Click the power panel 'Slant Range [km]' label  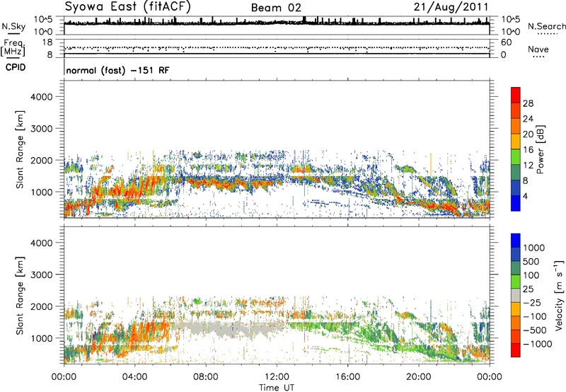(x=20, y=149)
